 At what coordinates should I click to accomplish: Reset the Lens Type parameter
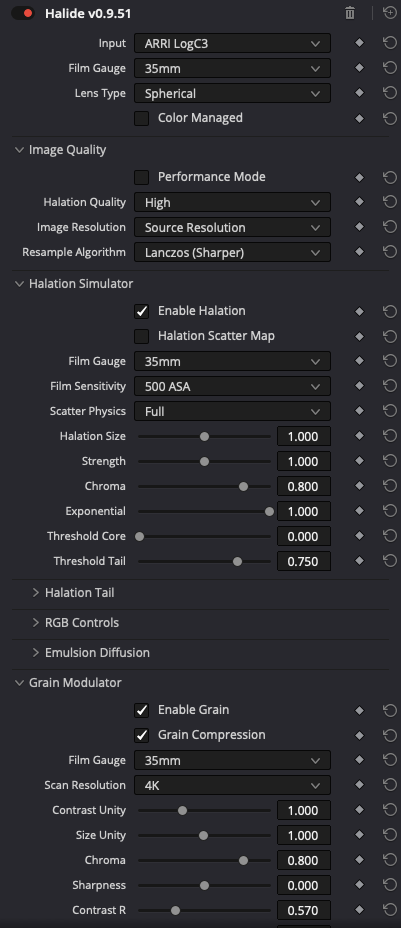(390, 93)
